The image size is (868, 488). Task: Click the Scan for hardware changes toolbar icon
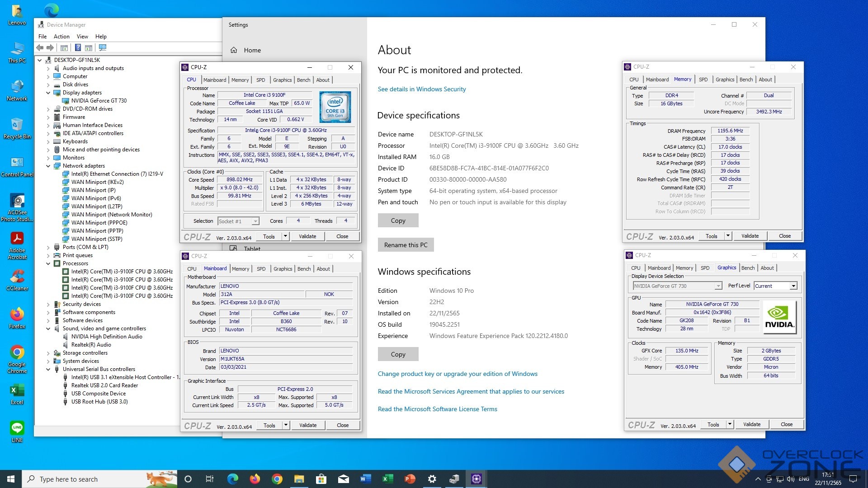(103, 47)
